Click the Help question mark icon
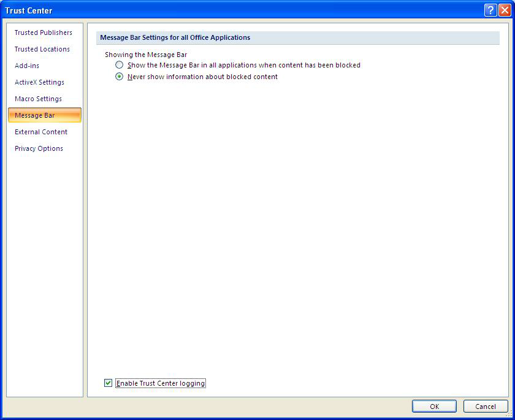This screenshot has width=515, height=420. 490,10
